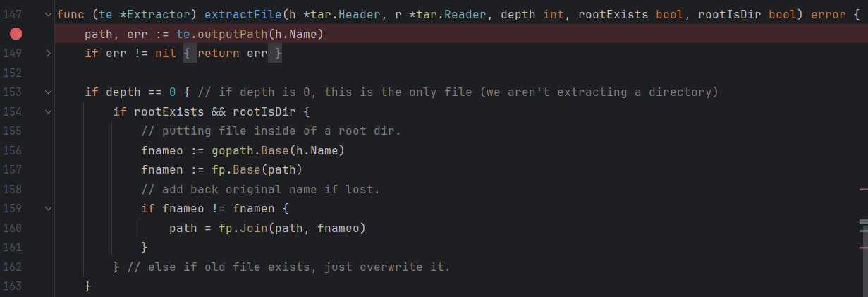Collapse the 'if fnameo != fnamen' block
Viewport: 868px width, 297px height.
(x=47, y=209)
